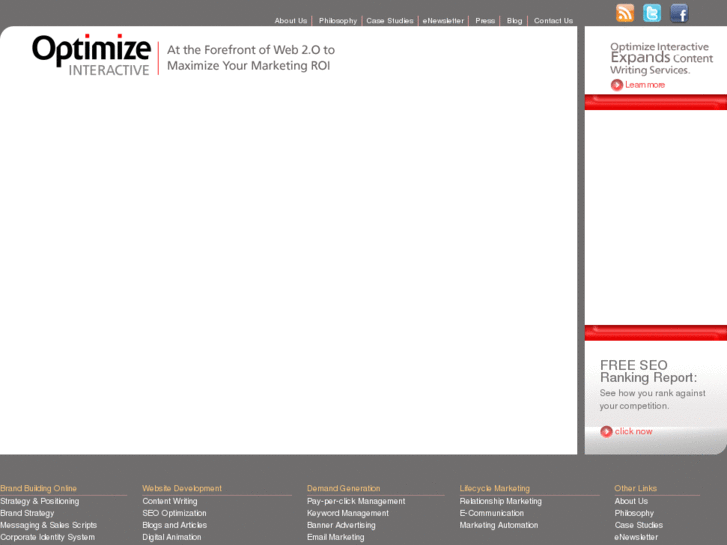Open the Lifecycle Marketing footer heading
The width and height of the screenshot is (727, 545).
495,488
